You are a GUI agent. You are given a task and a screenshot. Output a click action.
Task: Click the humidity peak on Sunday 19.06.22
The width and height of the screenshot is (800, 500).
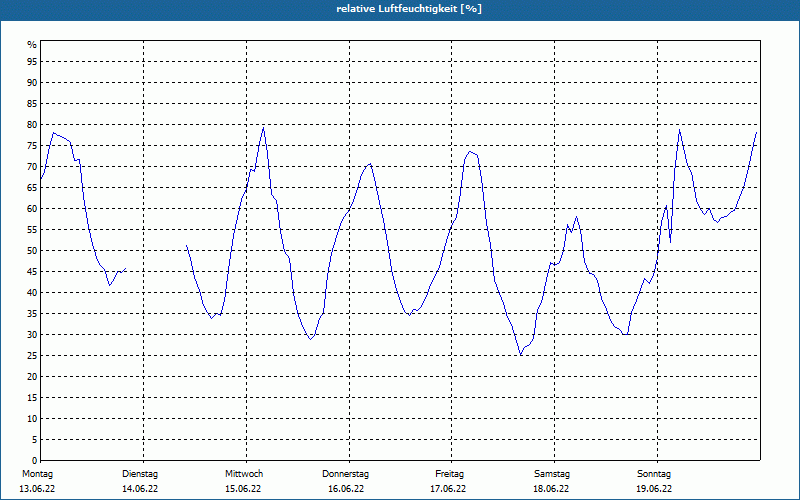680,130
